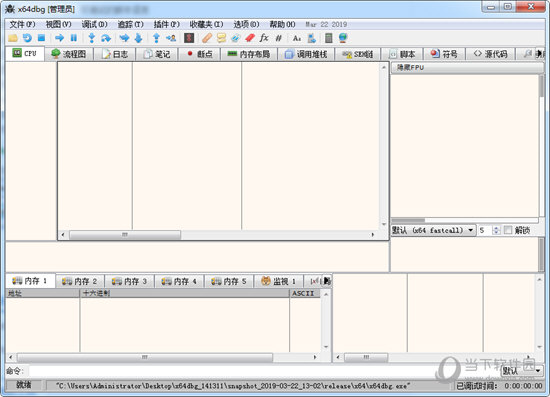Select the 内存 5 dump tab
This screenshot has height=397, width=550.
[229, 281]
